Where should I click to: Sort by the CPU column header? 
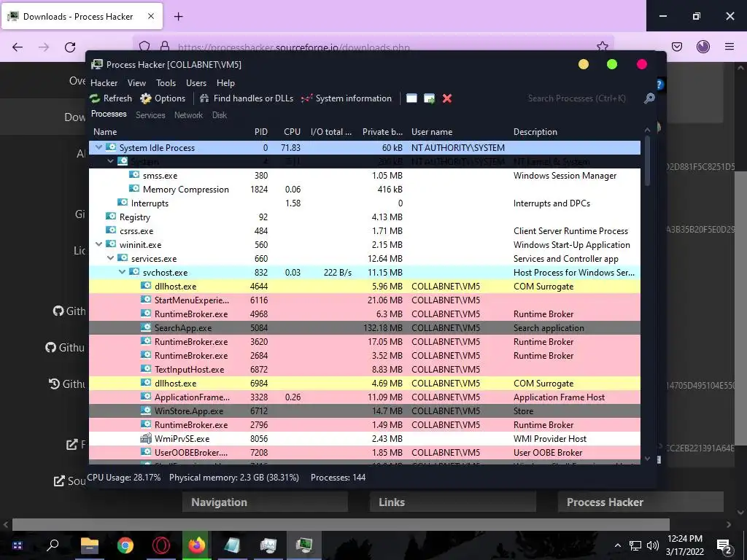click(292, 132)
